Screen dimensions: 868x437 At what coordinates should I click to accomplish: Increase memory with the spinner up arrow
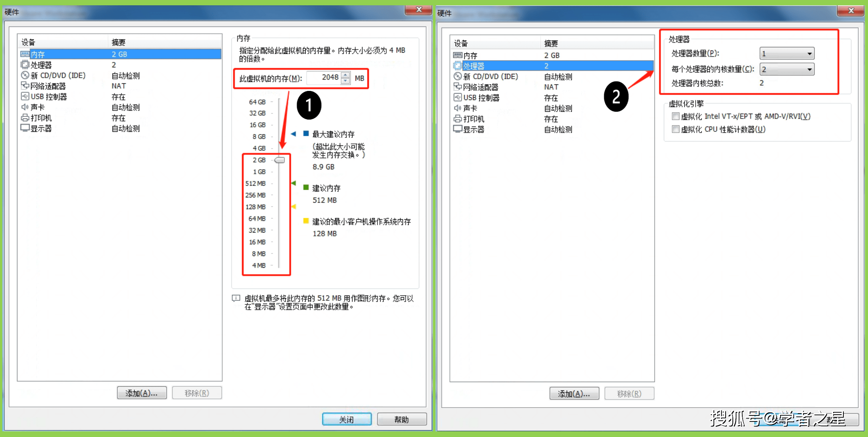click(x=345, y=75)
